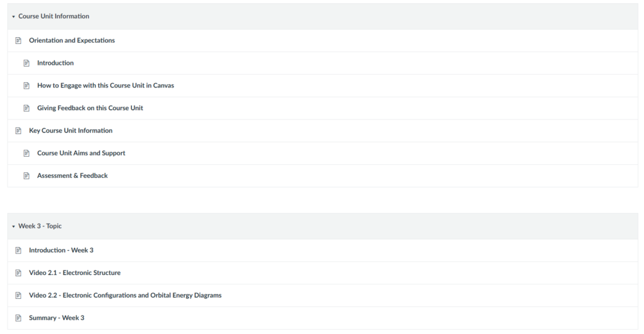Collapse the Week 3 - Topic module arrow
The height and width of the screenshot is (334, 644).
(x=13, y=226)
